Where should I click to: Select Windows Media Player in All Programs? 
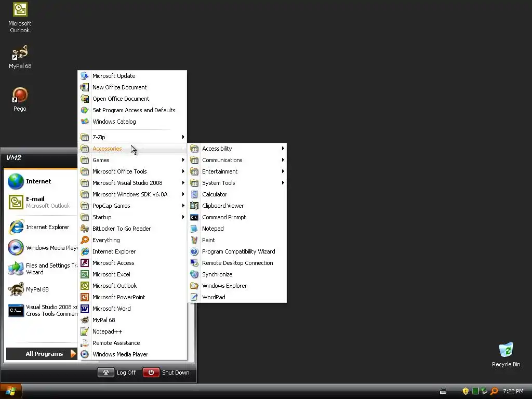(132, 354)
